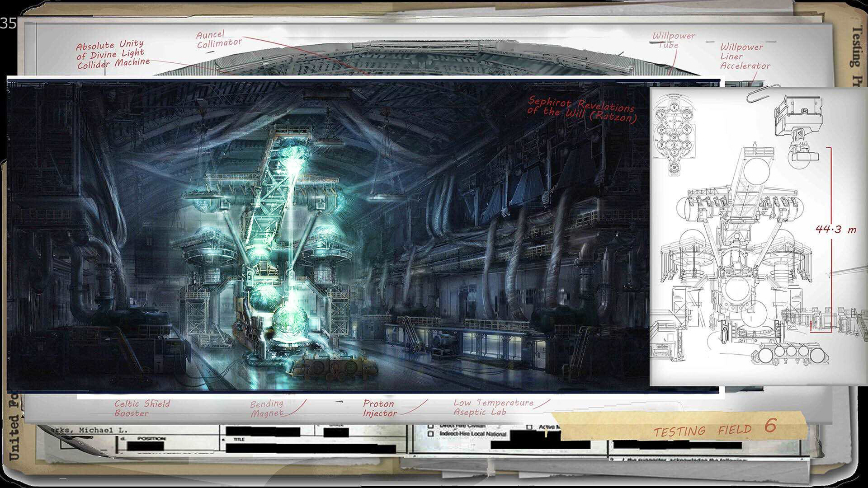Click the Bending Magnet label
868x488 pixels.
[x=267, y=408]
